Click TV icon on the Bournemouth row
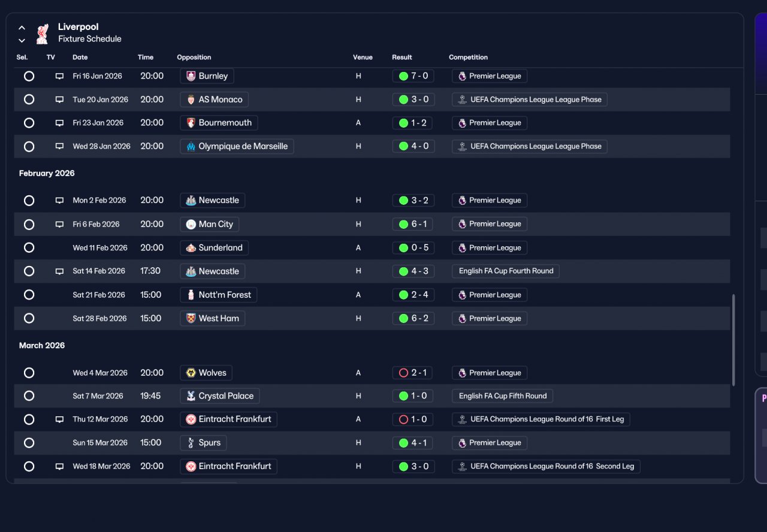 coord(59,123)
